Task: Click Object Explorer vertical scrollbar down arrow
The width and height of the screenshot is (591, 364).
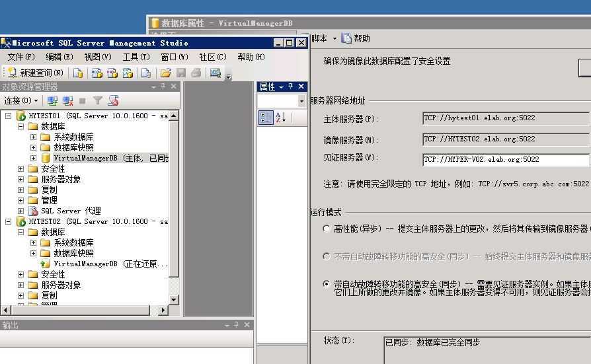Action: click(x=173, y=300)
